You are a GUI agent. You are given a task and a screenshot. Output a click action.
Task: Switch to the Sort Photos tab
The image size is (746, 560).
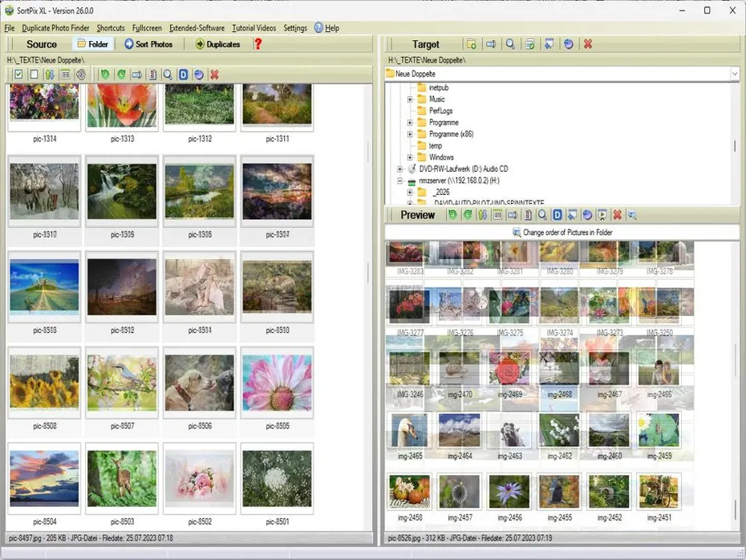[x=149, y=44]
